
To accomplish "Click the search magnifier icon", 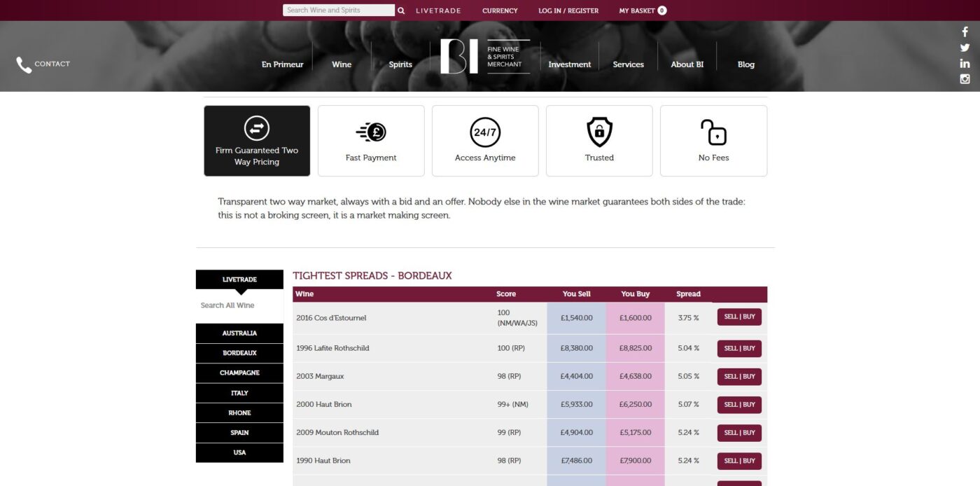I will point(401,11).
